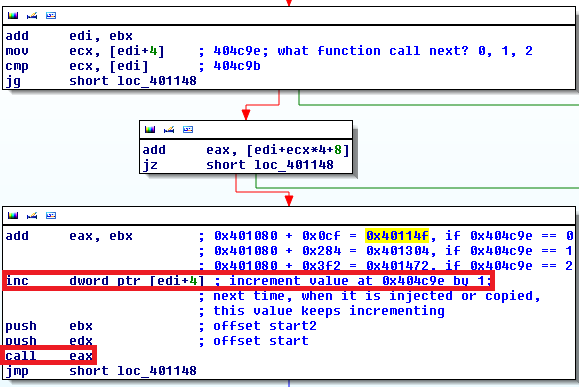
Task: Click the highlighted address 0x40114f
Action: point(397,236)
